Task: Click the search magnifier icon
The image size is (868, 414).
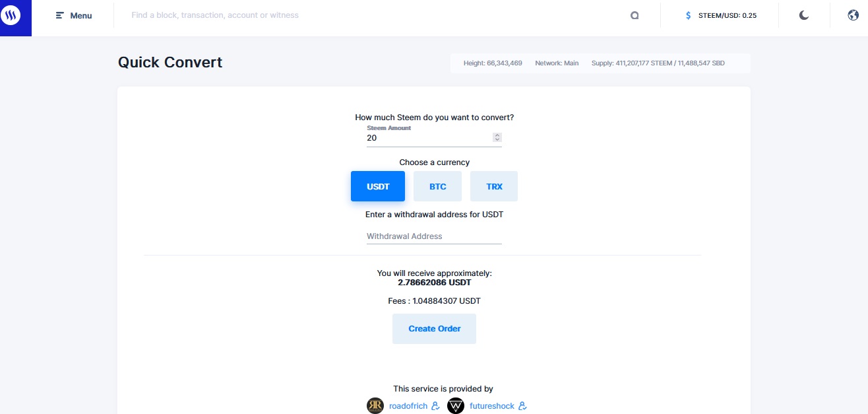Action: coord(635,15)
